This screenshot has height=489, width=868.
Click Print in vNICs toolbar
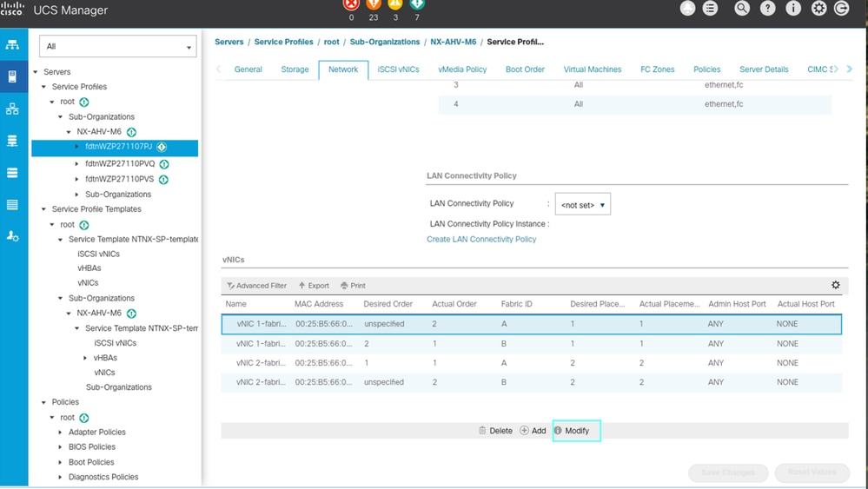pyautogui.click(x=353, y=286)
